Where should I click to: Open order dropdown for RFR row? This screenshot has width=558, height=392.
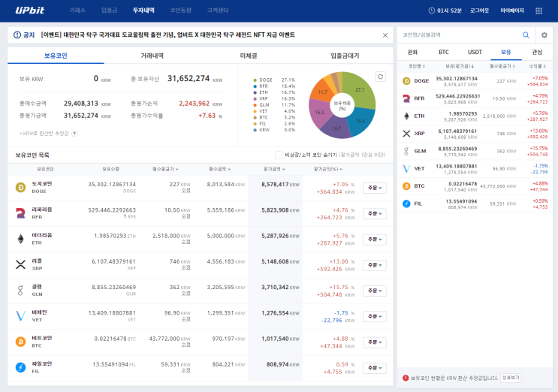375,213
